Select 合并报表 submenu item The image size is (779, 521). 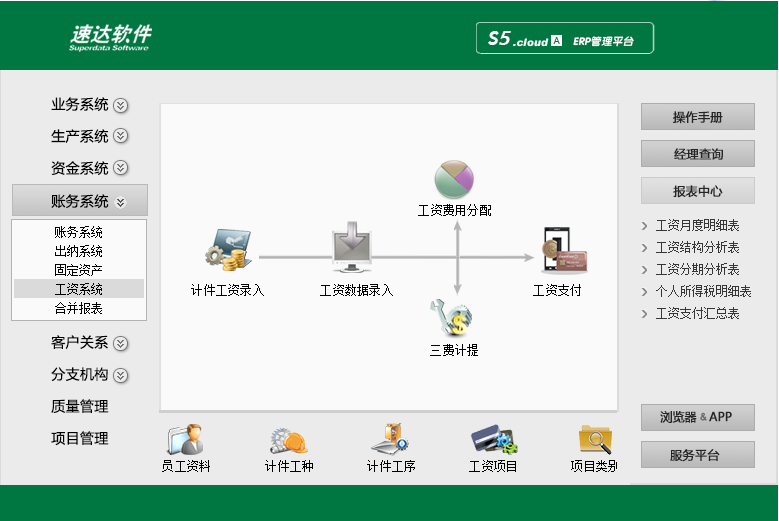coord(78,308)
